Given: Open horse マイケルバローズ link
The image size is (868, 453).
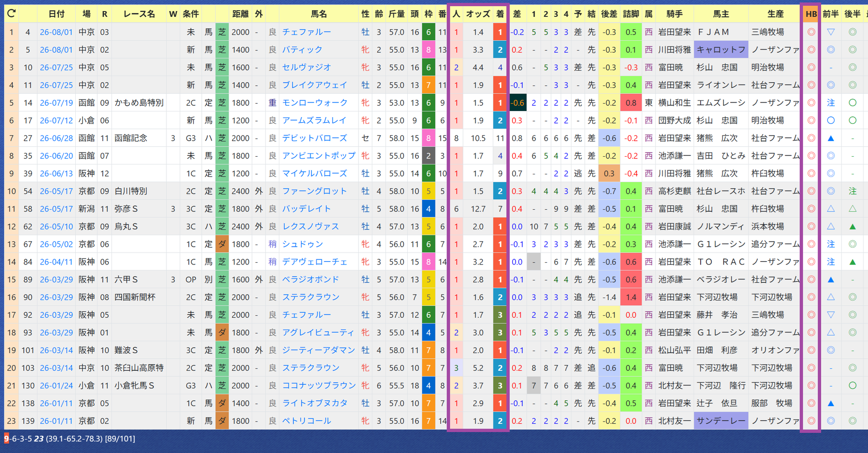Looking at the screenshot, I should point(315,173).
